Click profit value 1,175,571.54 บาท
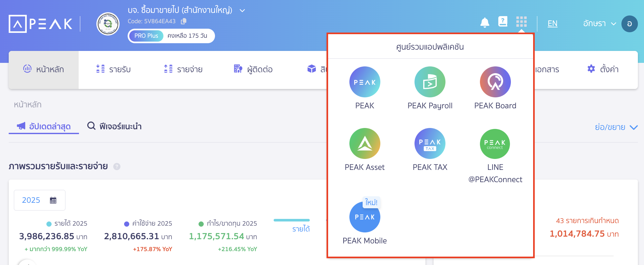Screen dimensions: 644x265 click(x=223, y=237)
